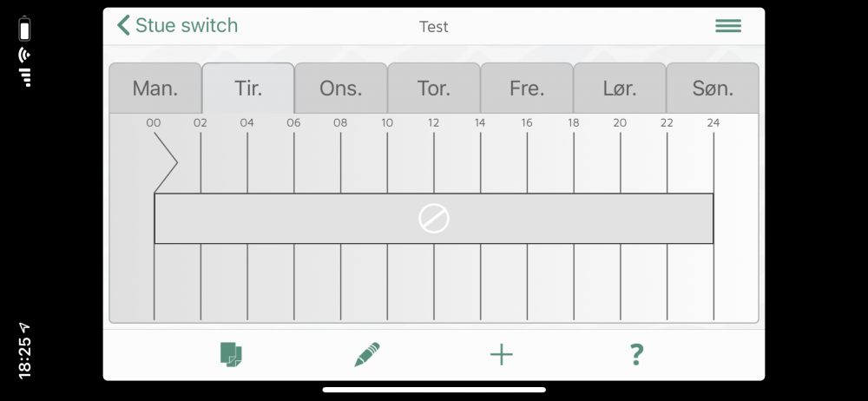868x401 pixels.
Task: Tap the copy schedule icon
Action: coord(231,354)
